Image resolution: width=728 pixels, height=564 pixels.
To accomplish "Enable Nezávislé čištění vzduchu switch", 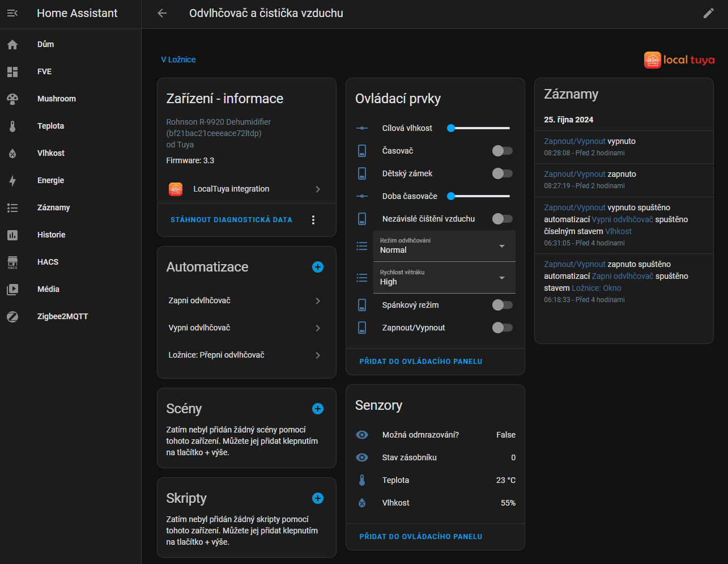I will coord(502,219).
